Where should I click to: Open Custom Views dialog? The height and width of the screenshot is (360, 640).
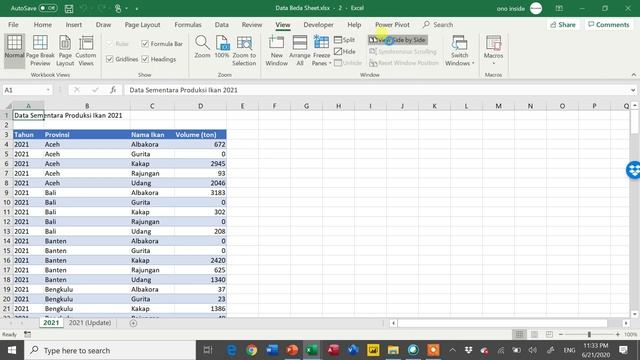pyautogui.click(x=86, y=51)
